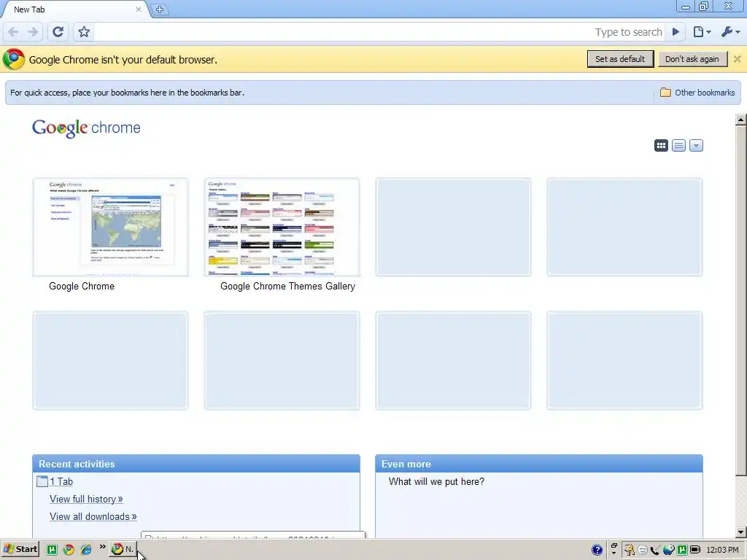Switch to thumbnail grid view
The width and height of the screenshot is (747, 560).
tap(661, 146)
